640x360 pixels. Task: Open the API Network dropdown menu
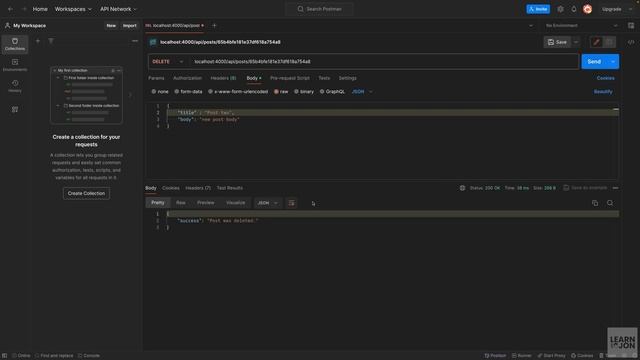click(x=118, y=9)
